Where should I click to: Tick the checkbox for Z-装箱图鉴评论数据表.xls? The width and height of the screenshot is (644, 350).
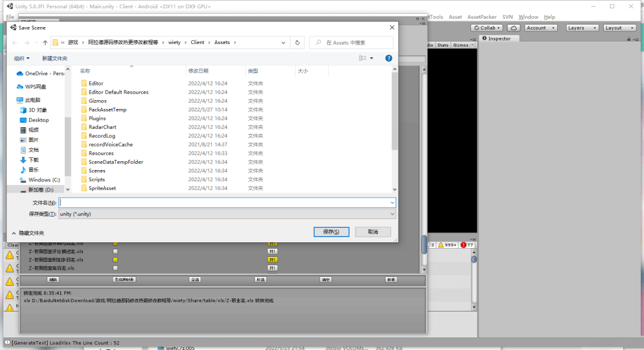(x=115, y=251)
